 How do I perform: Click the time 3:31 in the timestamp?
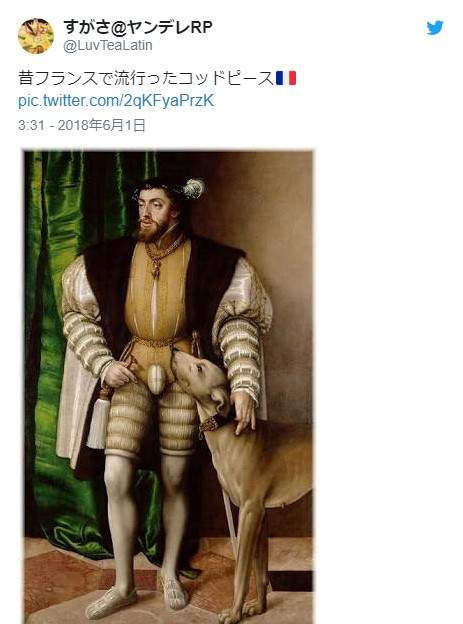pos(31,125)
